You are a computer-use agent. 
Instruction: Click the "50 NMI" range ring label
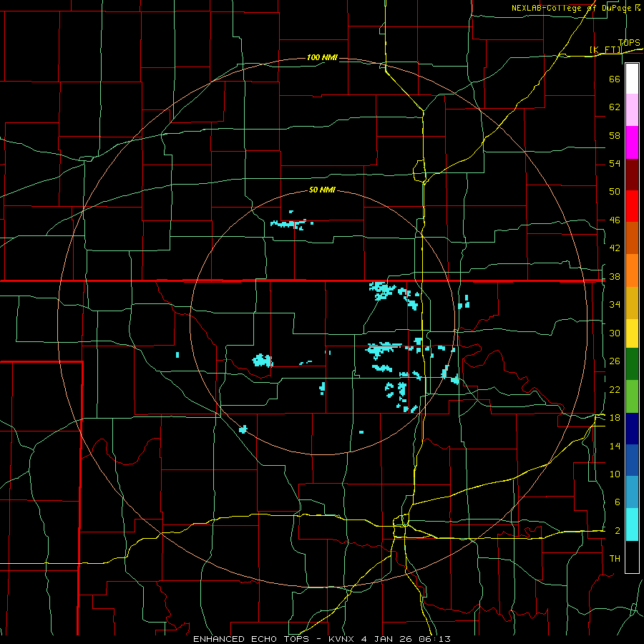[322, 190]
